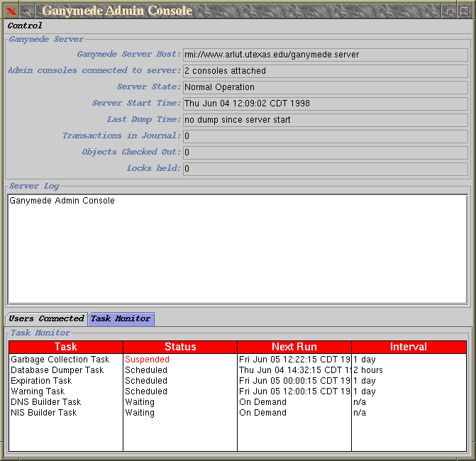The width and height of the screenshot is (476, 461).
Task: Click the minimize icon in the title bar
Action: pos(448,11)
